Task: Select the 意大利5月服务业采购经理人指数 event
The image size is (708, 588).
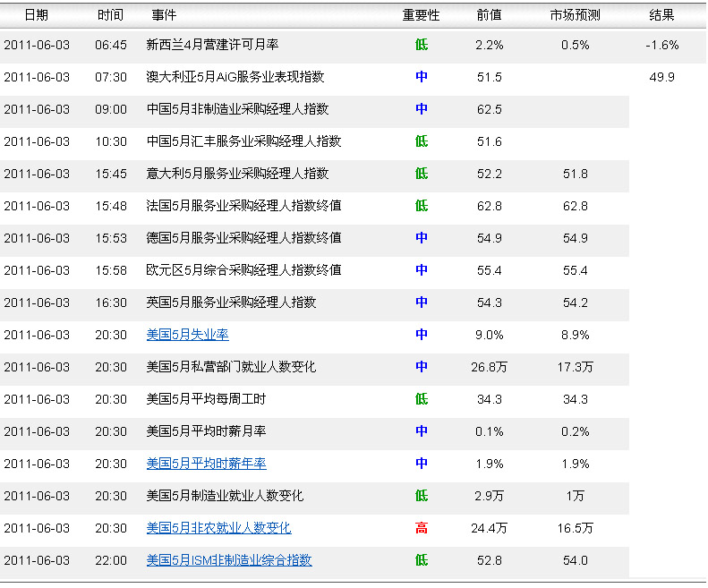Action: coord(237,174)
